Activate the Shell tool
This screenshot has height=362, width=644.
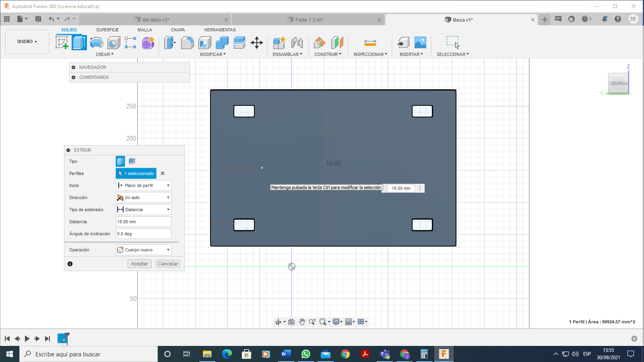pyautogui.click(x=205, y=42)
